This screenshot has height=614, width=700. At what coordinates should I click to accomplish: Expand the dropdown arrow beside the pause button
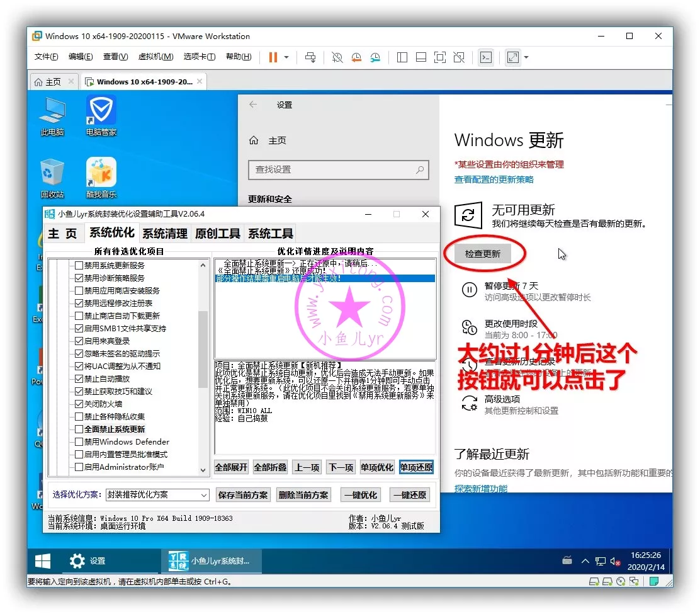(x=286, y=57)
